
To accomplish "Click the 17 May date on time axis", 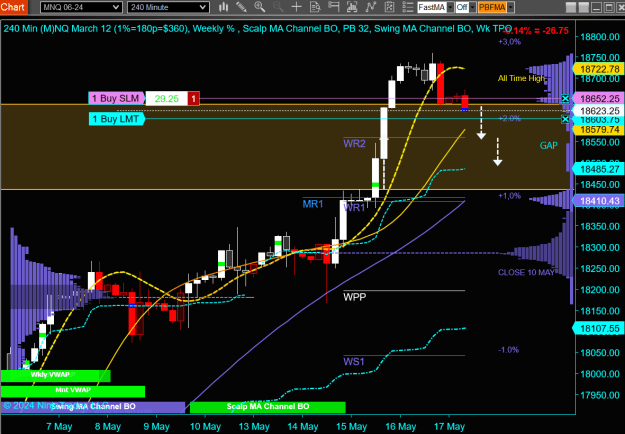I will pyautogui.click(x=450, y=426).
